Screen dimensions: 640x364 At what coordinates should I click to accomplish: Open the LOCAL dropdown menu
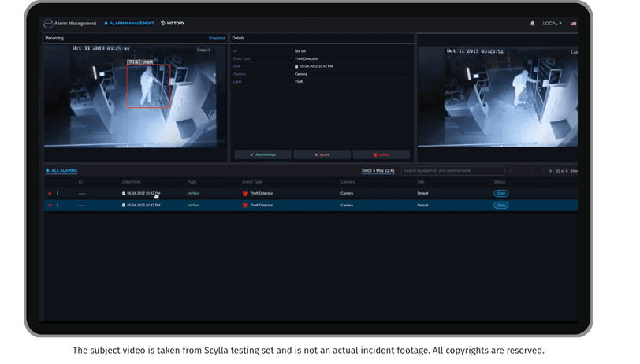552,24
